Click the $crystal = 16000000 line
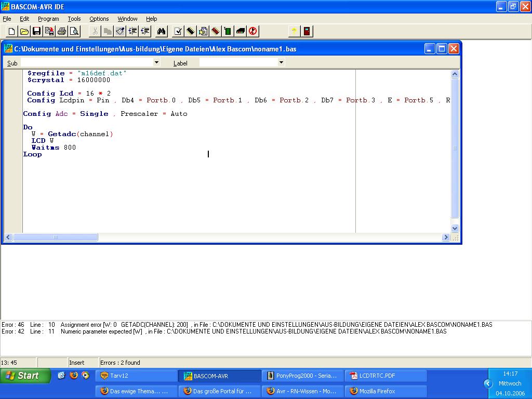Screen dimensions: 532x399 [x=69, y=80]
